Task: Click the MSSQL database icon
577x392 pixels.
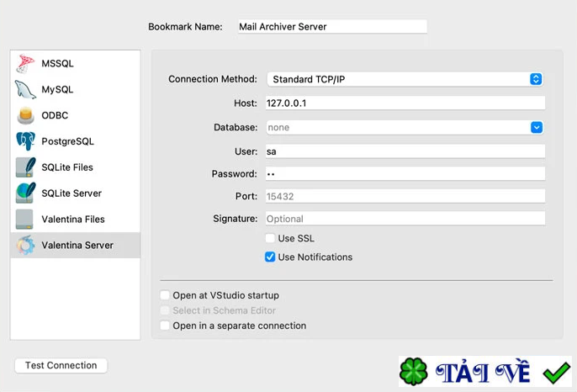Action: (x=25, y=64)
